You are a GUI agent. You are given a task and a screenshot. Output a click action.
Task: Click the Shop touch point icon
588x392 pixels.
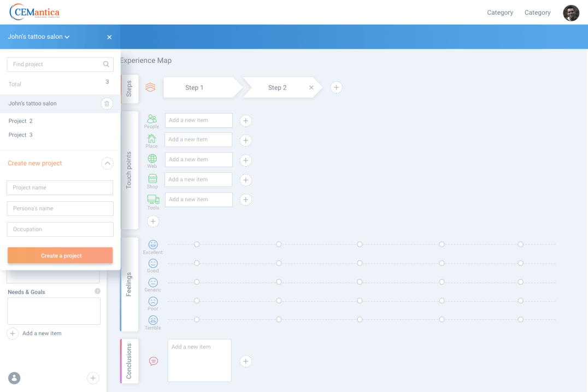152,179
